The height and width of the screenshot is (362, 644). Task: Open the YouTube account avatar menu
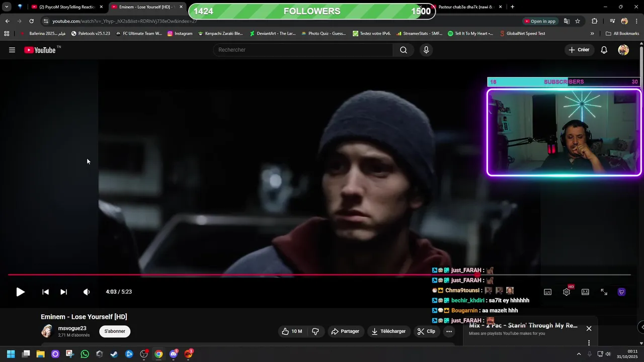(623, 50)
